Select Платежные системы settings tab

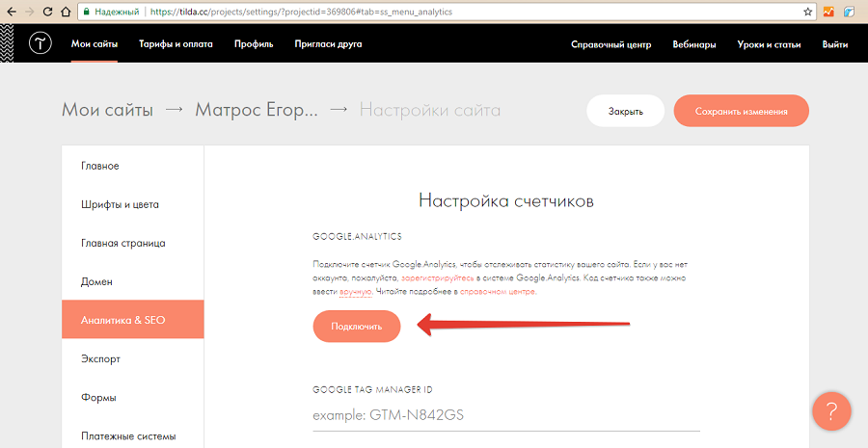click(x=133, y=435)
